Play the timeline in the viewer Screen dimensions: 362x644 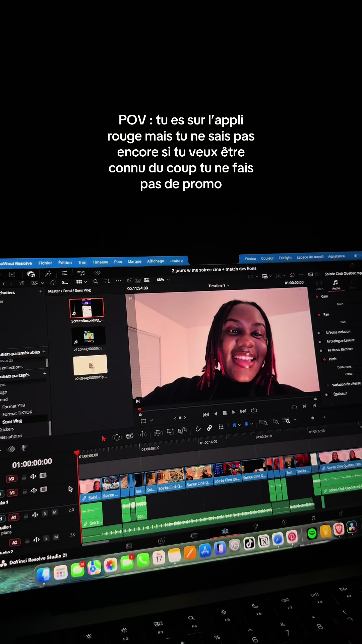point(234,412)
